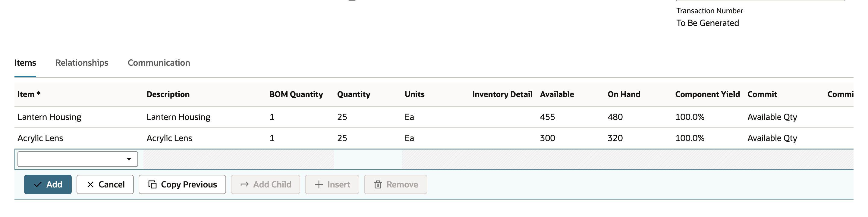The width and height of the screenshot is (868, 217).
Task: Click the Available column header
Action: pos(557,94)
